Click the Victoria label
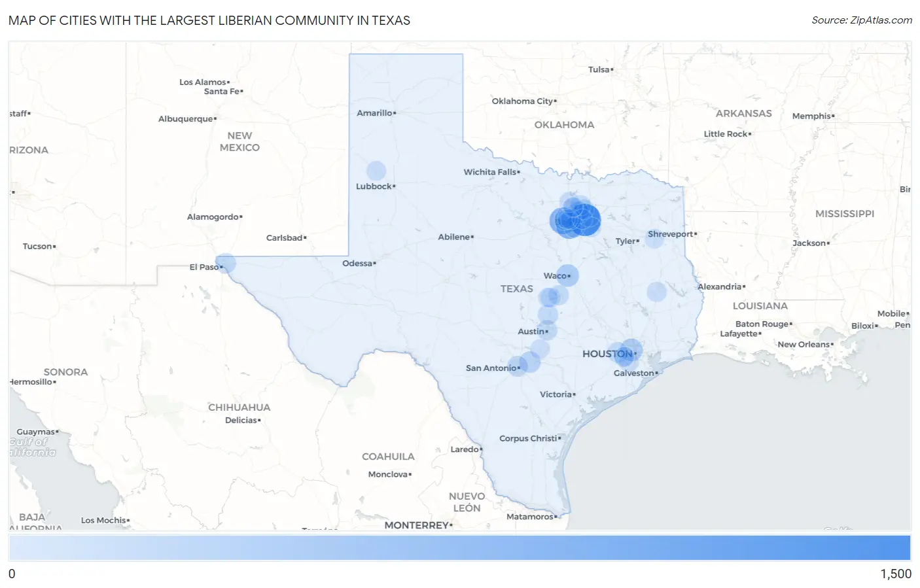 [x=556, y=394]
